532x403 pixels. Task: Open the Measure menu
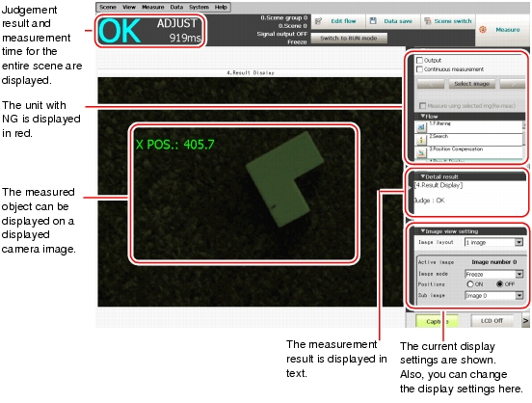152,7
